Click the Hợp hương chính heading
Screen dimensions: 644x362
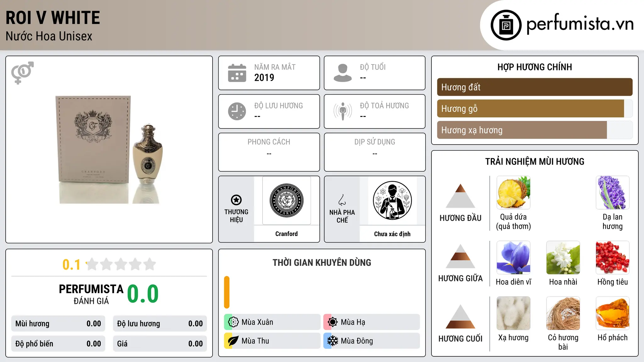(x=535, y=67)
